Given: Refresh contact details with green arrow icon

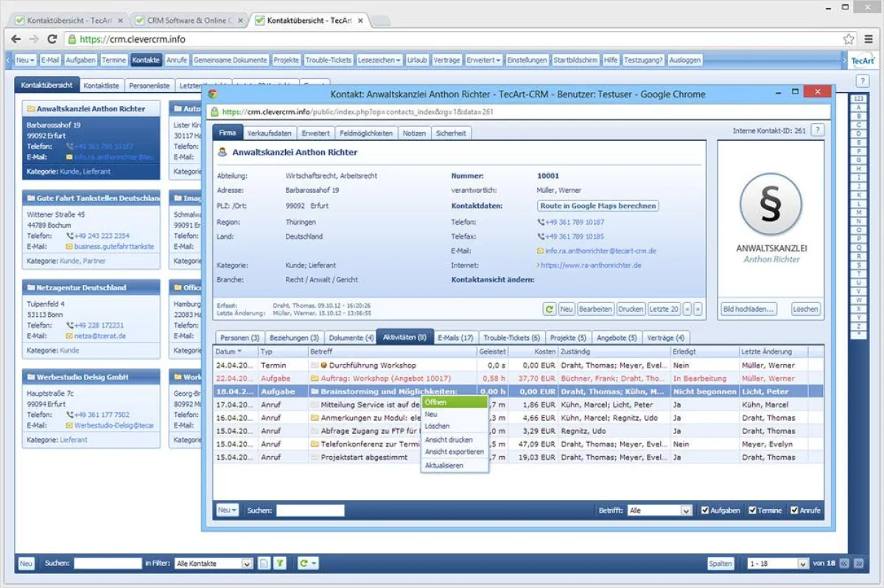Looking at the screenshot, I should 550,309.
